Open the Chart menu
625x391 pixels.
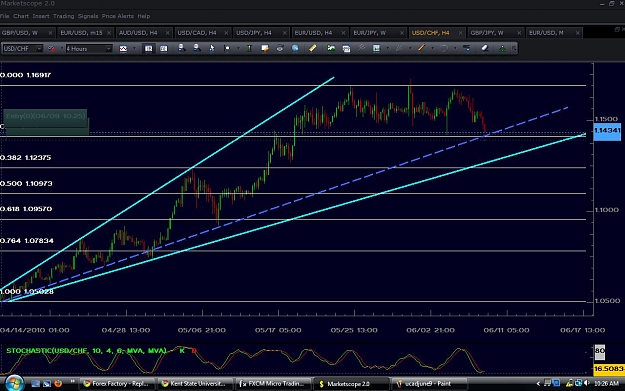click(x=21, y=16)
